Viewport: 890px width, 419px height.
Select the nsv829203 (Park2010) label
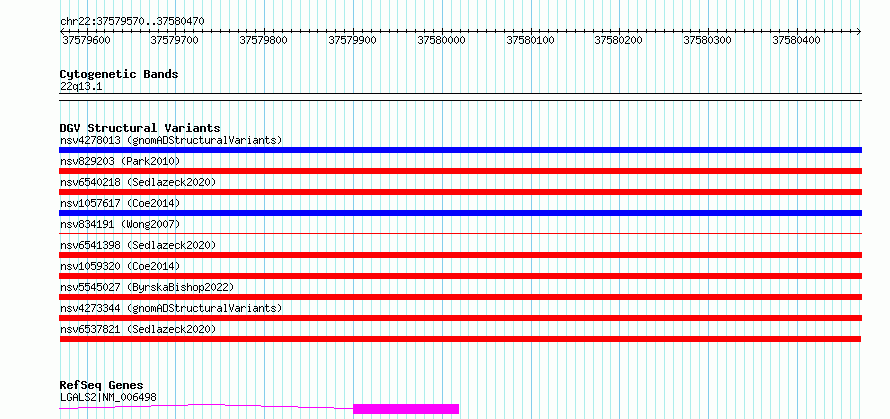120,161
